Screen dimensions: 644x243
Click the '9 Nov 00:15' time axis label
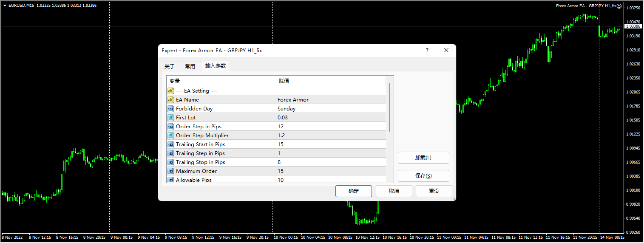[x=122, y=237]
